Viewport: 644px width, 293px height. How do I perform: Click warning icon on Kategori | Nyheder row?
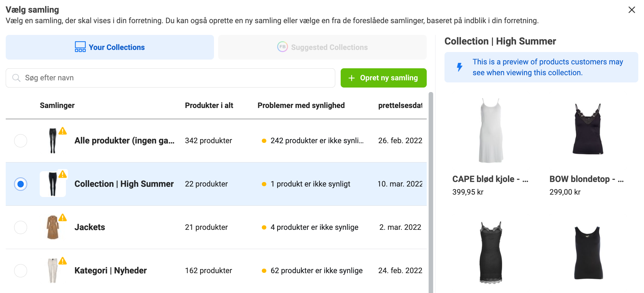[63, 261]
